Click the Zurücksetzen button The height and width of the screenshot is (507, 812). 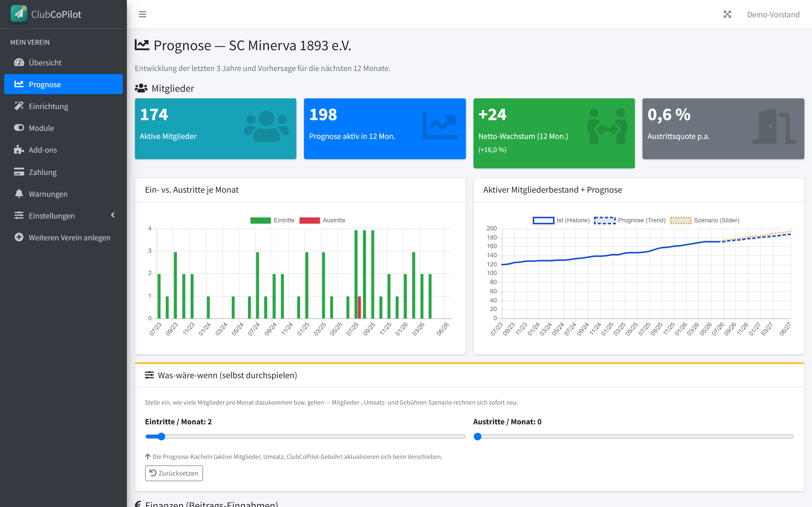click(174, 473)
